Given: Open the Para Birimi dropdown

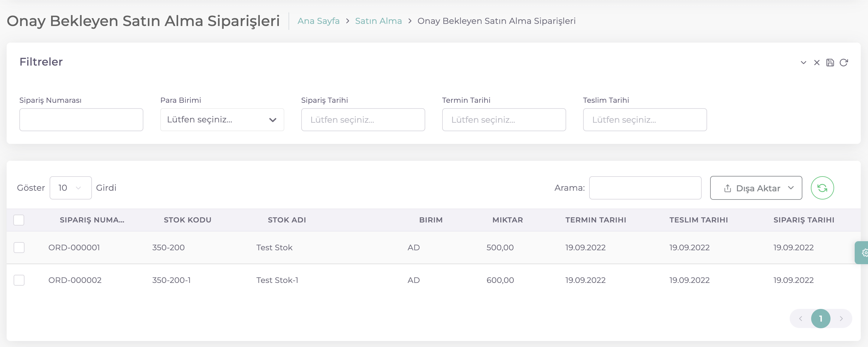Looking at the screenshot, I should pyautogui.click(x=222, y=120).
